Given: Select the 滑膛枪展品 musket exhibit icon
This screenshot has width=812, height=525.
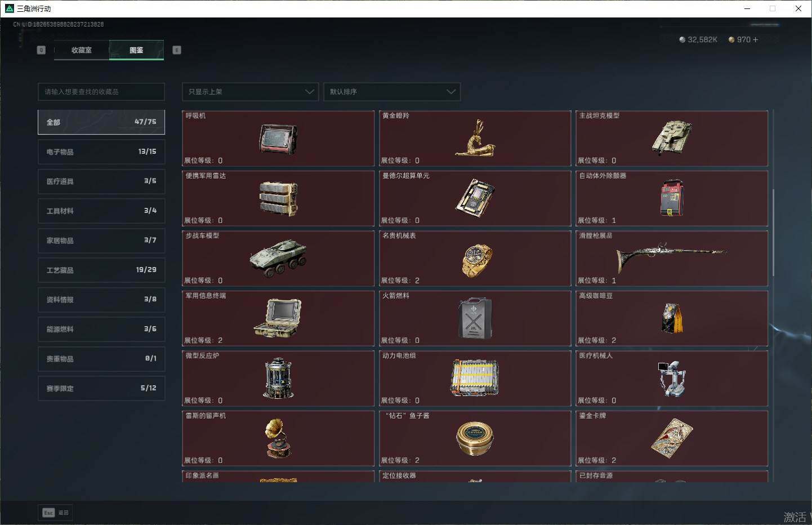Looking at the screenshot, I should 671,259.
